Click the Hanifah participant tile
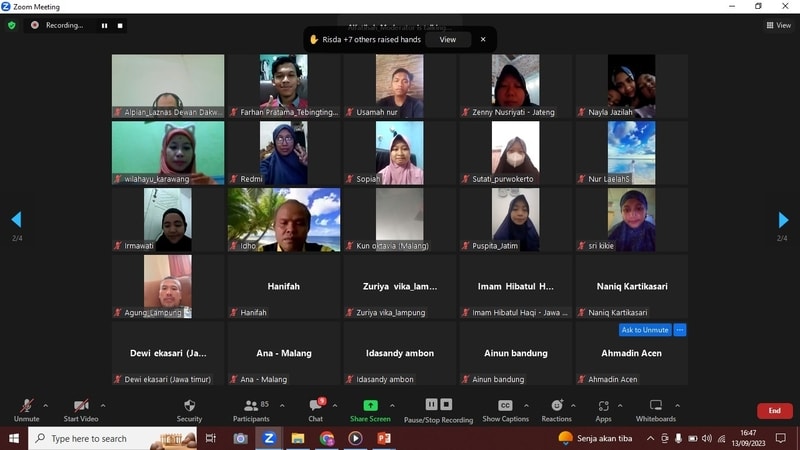 tap(284, 287)
